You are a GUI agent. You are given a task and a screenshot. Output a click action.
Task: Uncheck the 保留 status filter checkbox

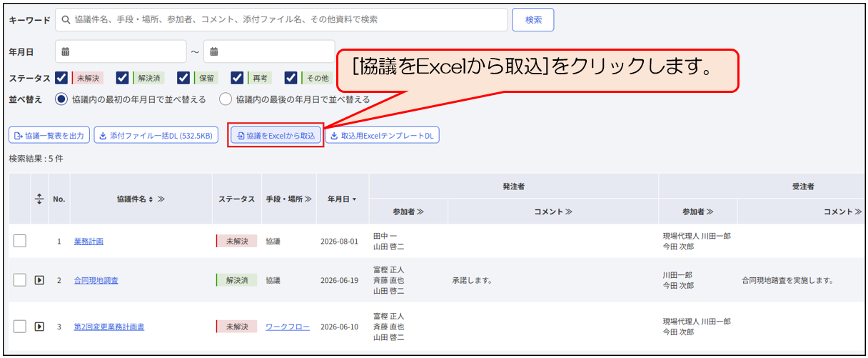(183, 78)
